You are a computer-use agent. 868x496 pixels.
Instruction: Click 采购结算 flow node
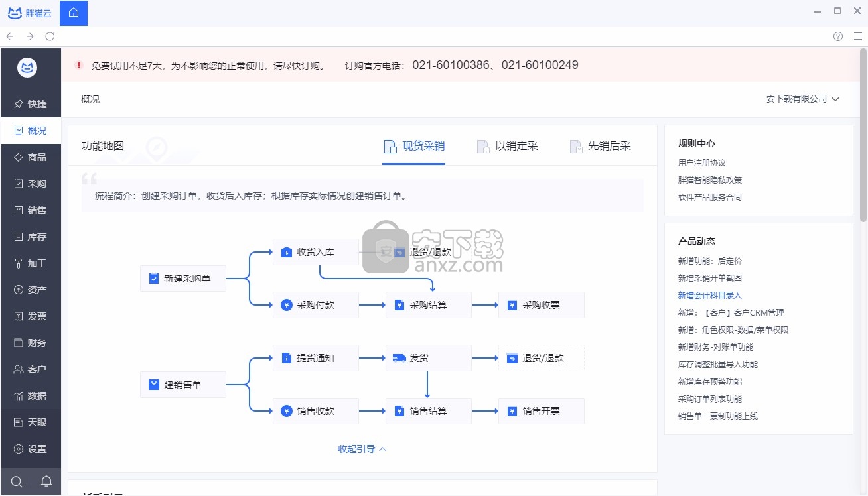(x=429, y=305)
